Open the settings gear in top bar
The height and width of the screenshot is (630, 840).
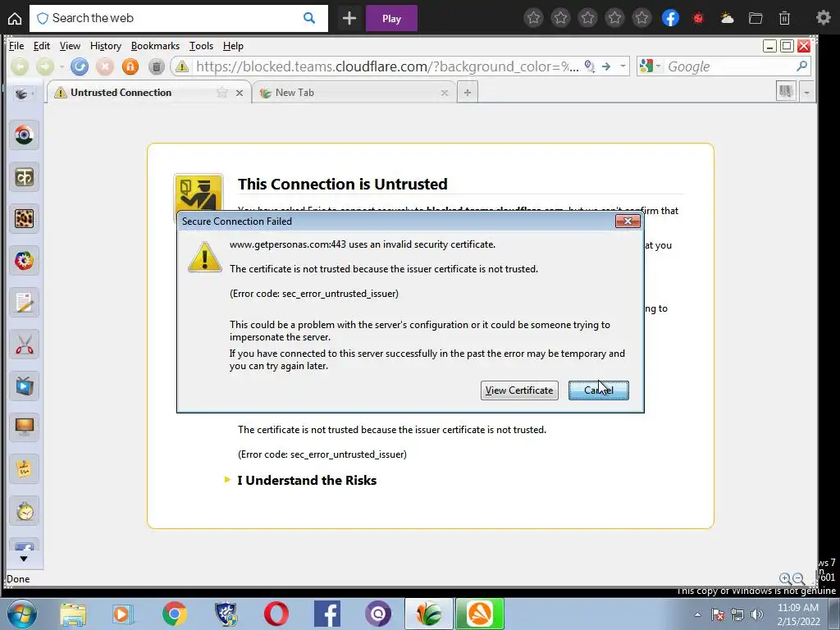pyautogui.click(x=824, y=18)
